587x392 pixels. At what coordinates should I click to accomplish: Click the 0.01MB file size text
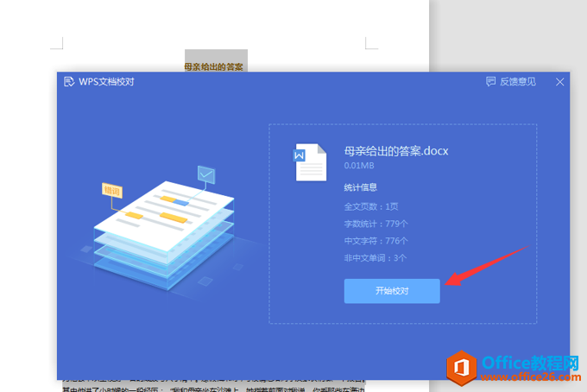point(359,166)
